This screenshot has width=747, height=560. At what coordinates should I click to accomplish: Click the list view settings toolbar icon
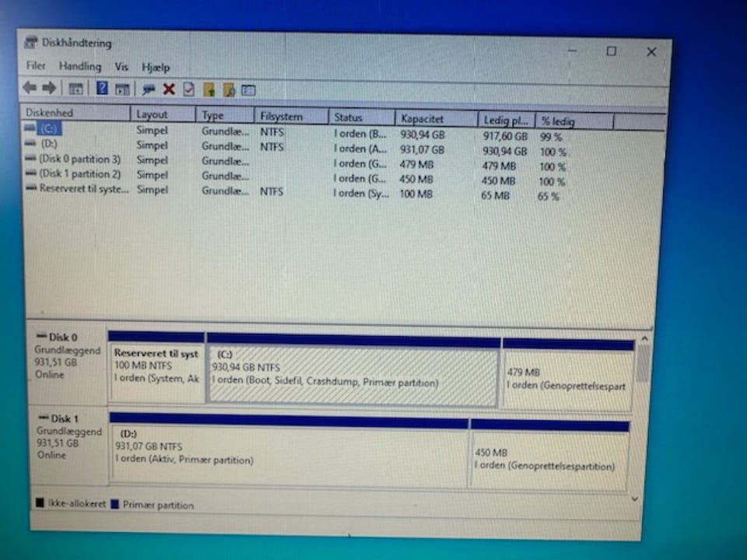click(x=248, y=90)
